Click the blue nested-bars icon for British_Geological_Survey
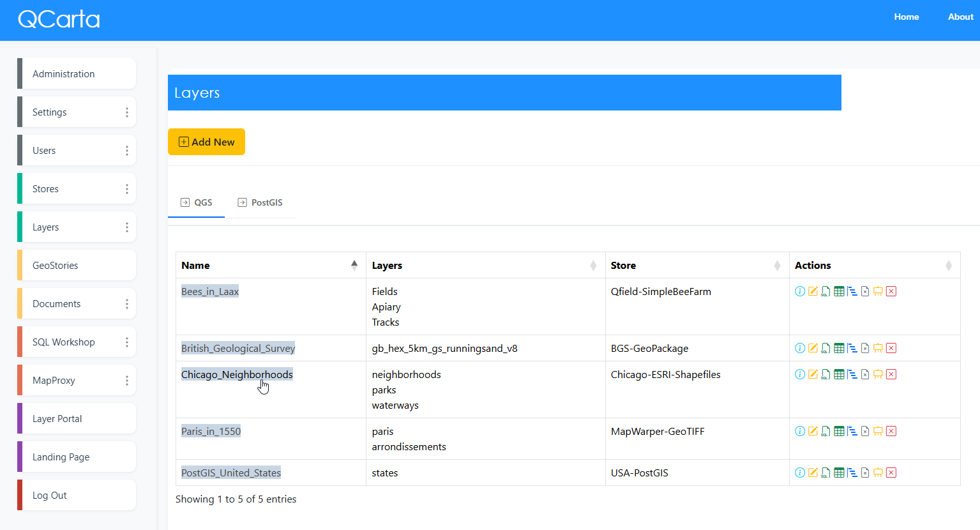The width and height of the screenshot is (980, 530). click(x=852, y=348)
